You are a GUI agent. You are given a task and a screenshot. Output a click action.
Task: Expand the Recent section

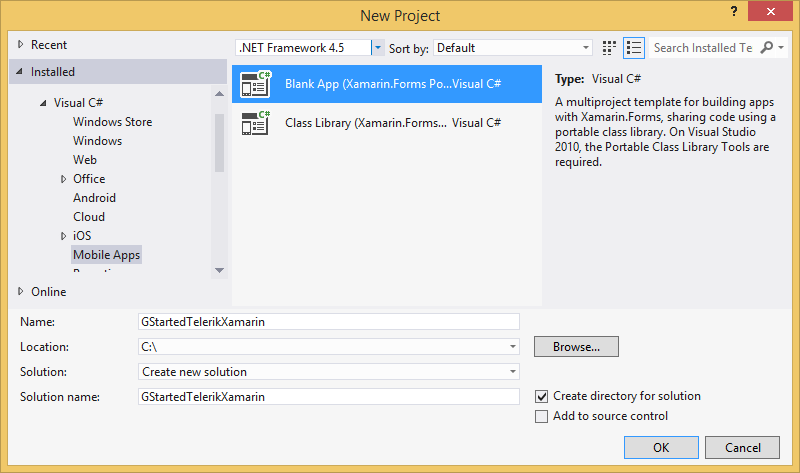22,45
